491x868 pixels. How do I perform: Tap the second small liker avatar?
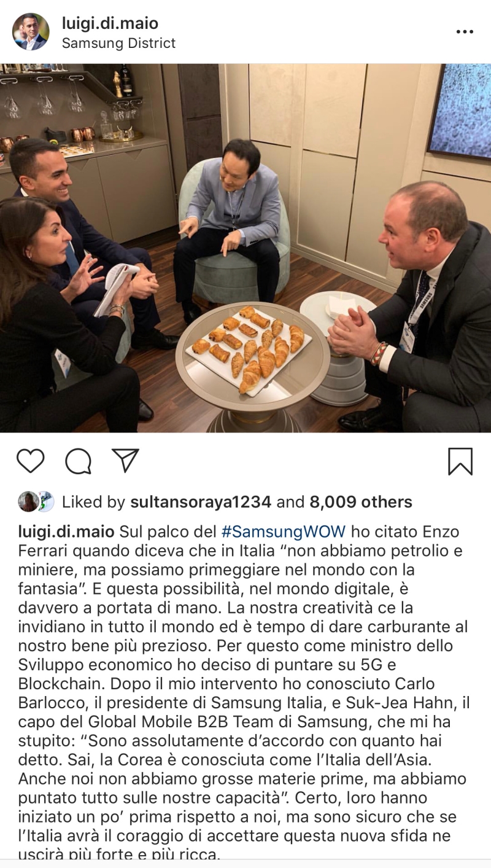45,502
